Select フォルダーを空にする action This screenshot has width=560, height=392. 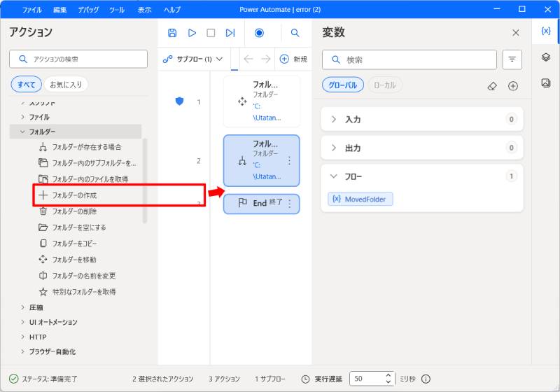[72, 227]
